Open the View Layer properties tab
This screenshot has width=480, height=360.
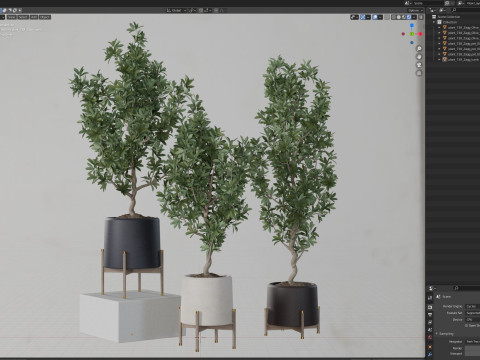(430, 322)
